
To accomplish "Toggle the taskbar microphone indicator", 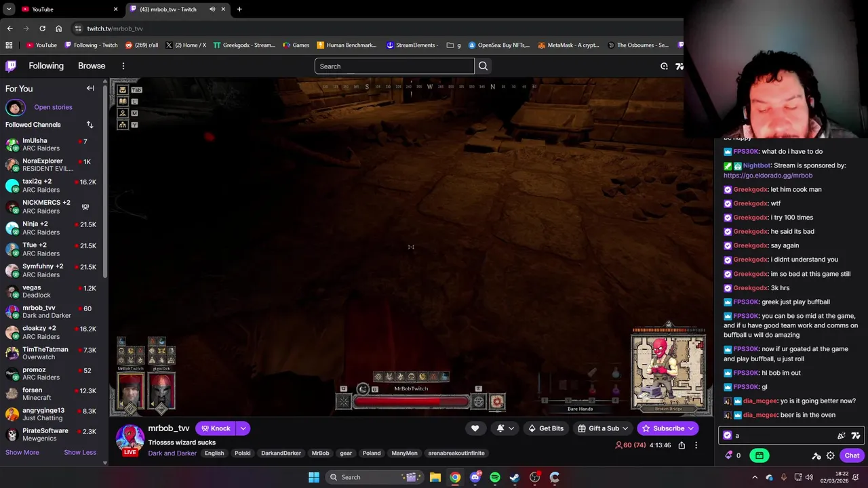I will click(x=784, y=477).
